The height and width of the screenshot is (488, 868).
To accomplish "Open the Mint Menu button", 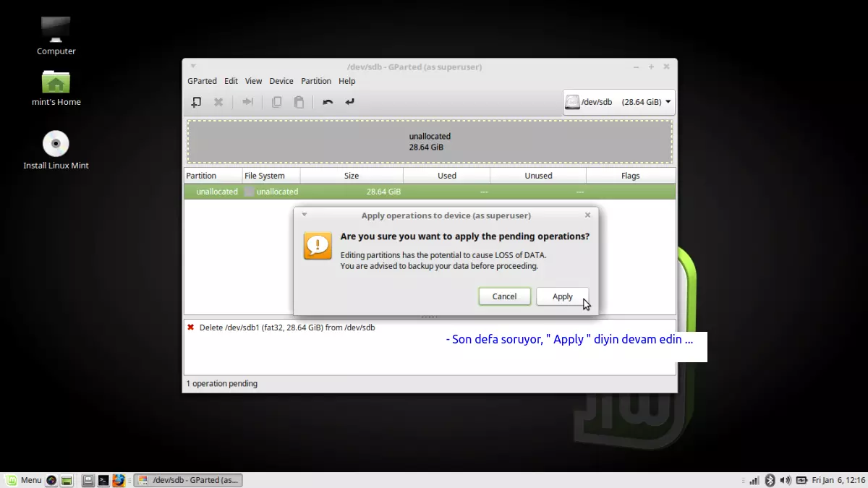I will [24, 480].
